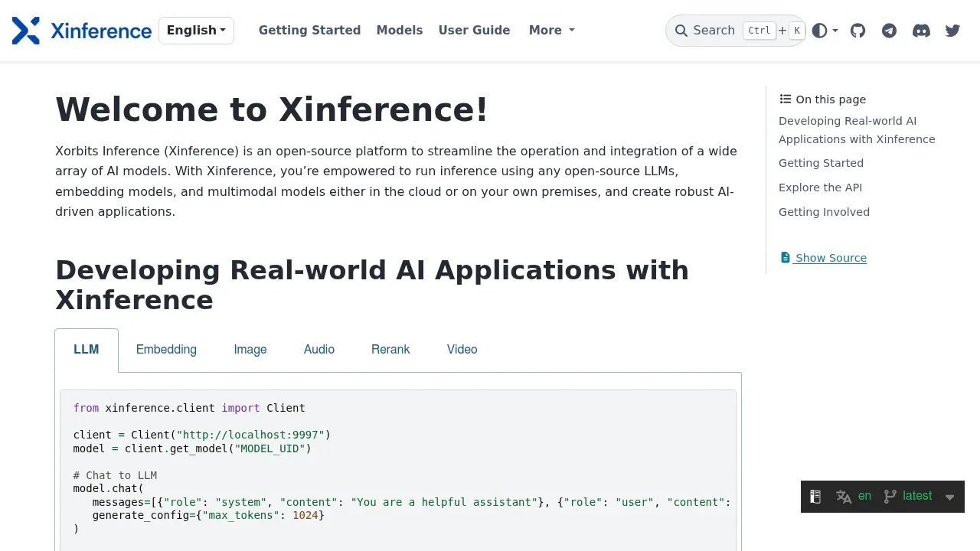
Task: Click the 'Welcome to Xinference!' heading
Action: [x=272, y=109]
